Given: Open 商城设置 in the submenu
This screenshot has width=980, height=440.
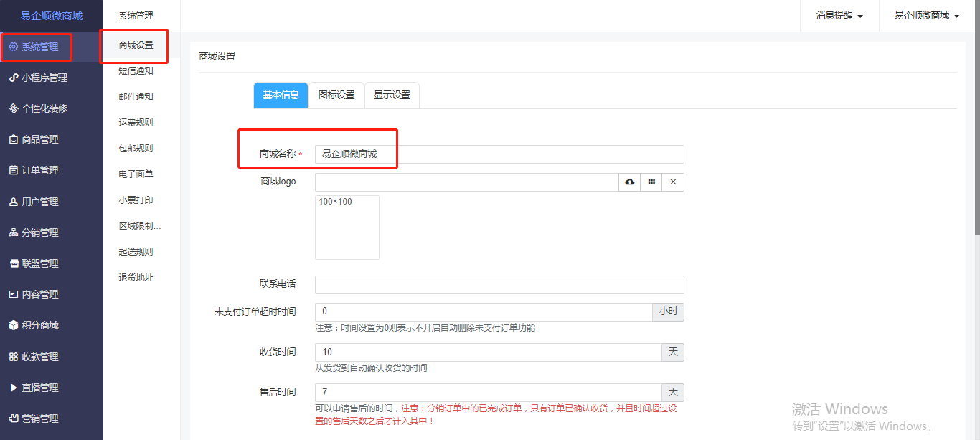Looking at the screenshot, I should pyautogui.click(x=136, y=45).
